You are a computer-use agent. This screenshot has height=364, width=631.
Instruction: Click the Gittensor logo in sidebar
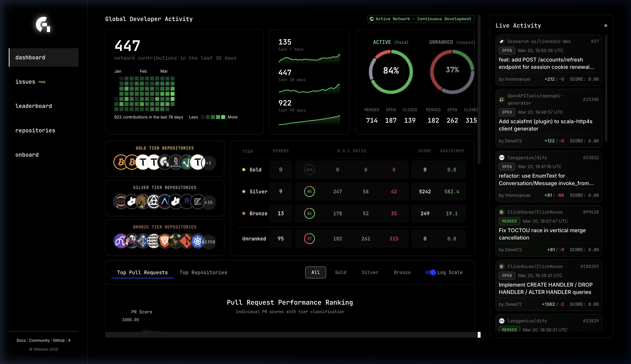pyautogui.click(x=43, y=24)
